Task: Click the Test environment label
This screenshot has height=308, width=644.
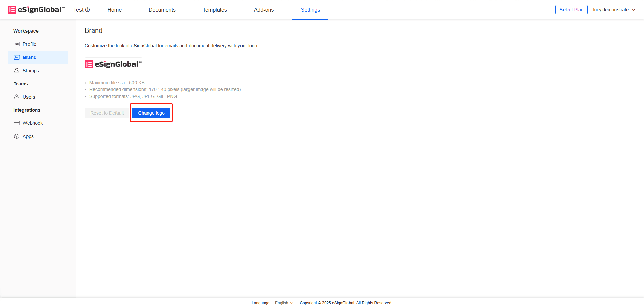Action: tap(78, 10)
